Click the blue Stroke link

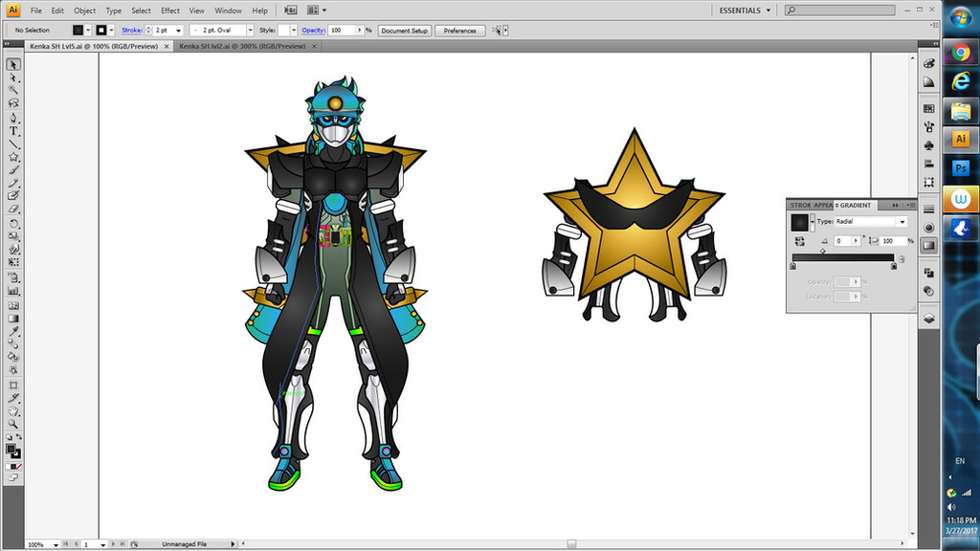coord(131,30)
